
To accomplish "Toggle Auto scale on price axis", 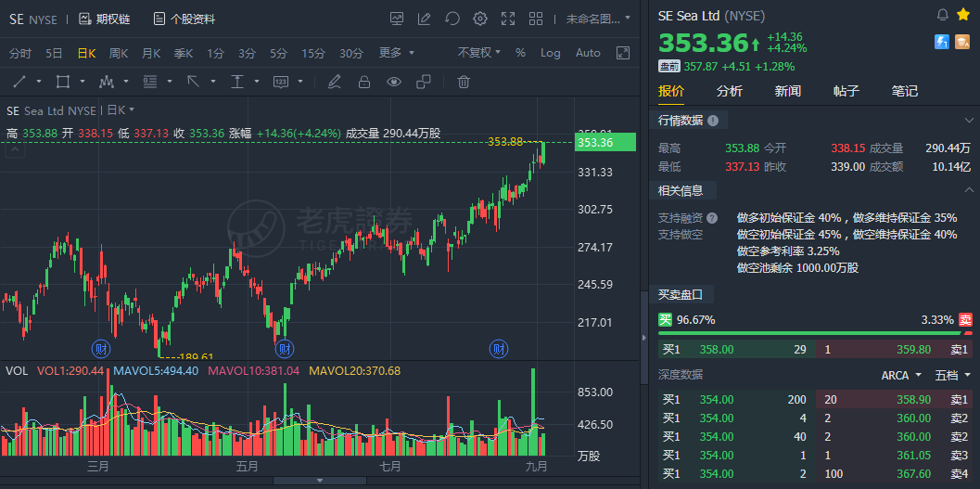I will pos(588,53).
